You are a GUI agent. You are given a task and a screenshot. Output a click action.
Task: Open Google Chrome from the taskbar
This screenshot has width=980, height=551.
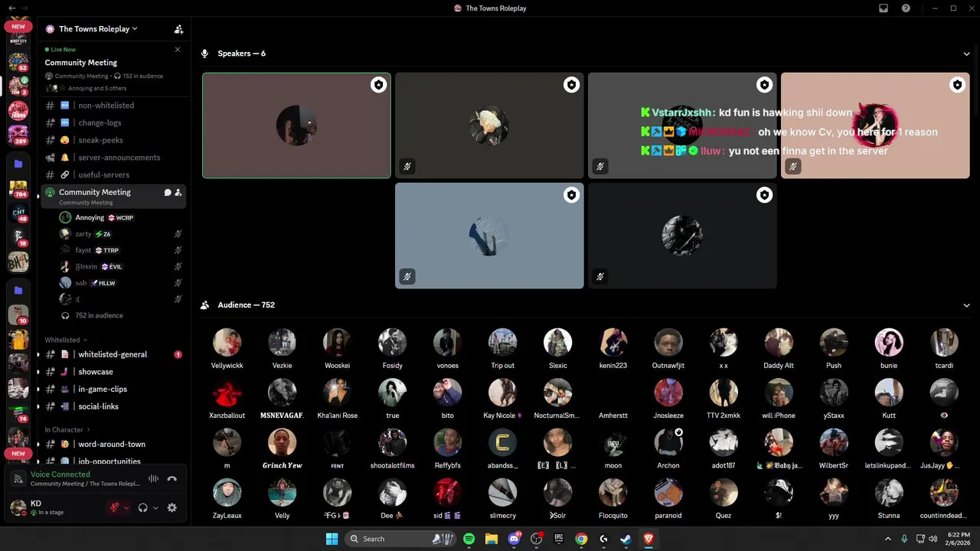point(581,539)
